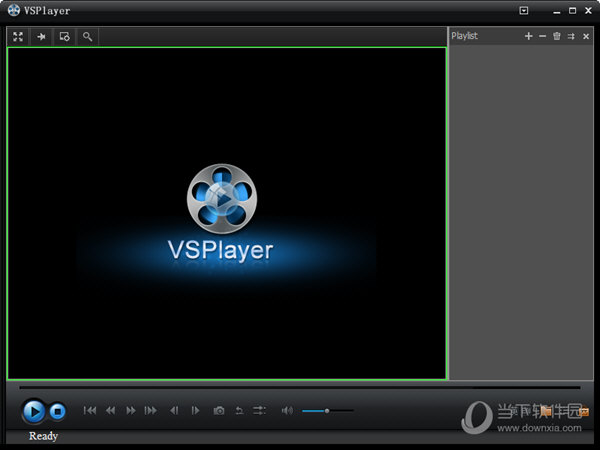The height and width of the screenshot is (450, 600).
Task: Click the rewind (slow down) icon
Action: click(x=111, y=410)
